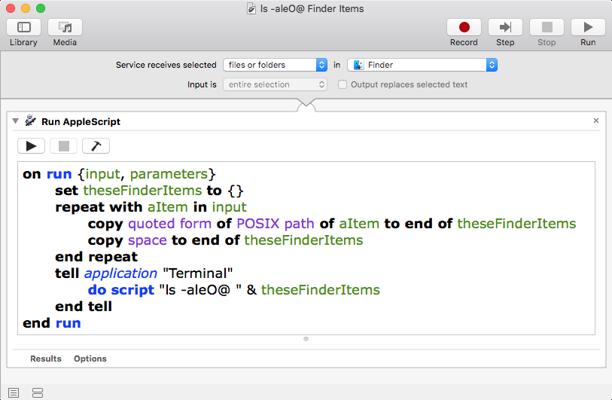This screenshot has width=612, height=400.
Task: Zoom the window with the green button
Action: tap(41, 8)
